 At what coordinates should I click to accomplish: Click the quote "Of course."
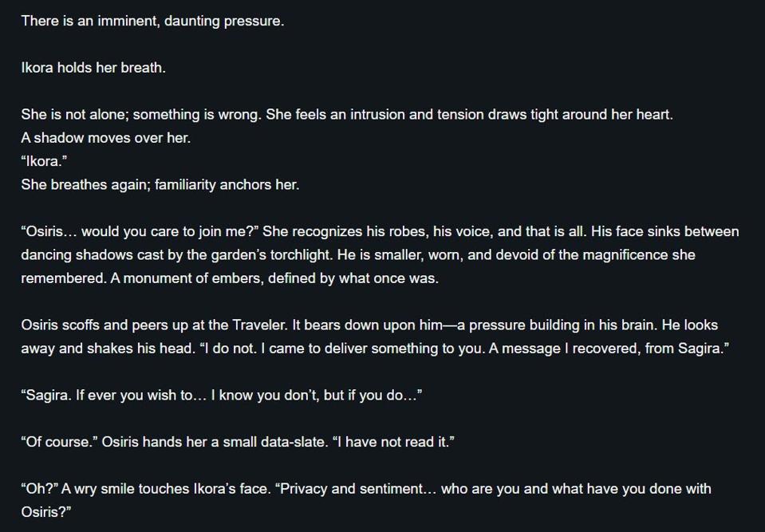[x=60, y=442]
